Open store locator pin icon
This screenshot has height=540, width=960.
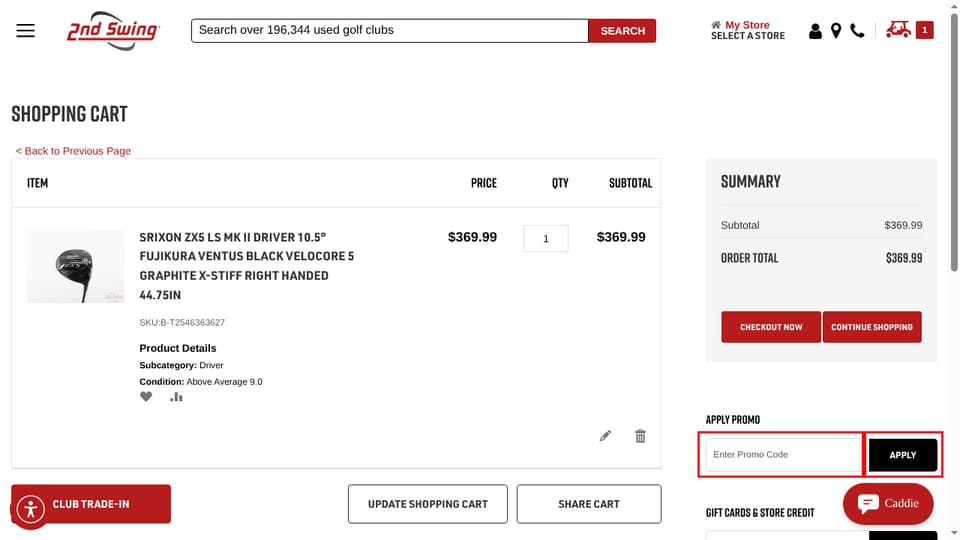(x=836, y=31)
